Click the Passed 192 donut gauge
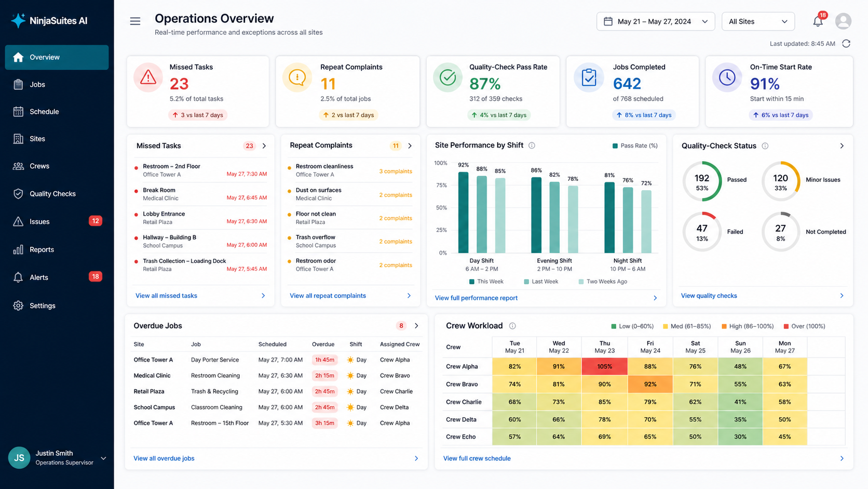 (702, 181)
